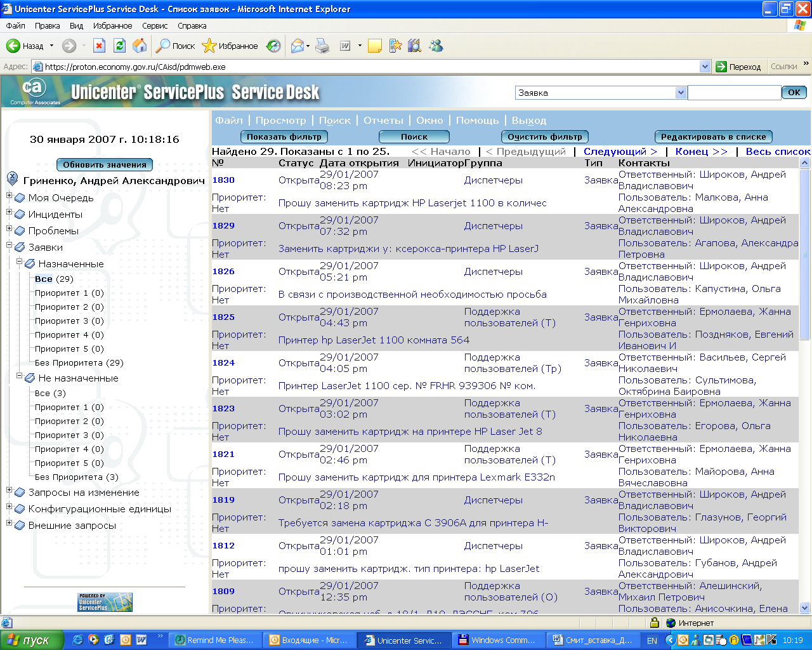Stop page loading with red X icon
This screenshot has width=812, height=650.
point(99,46)
